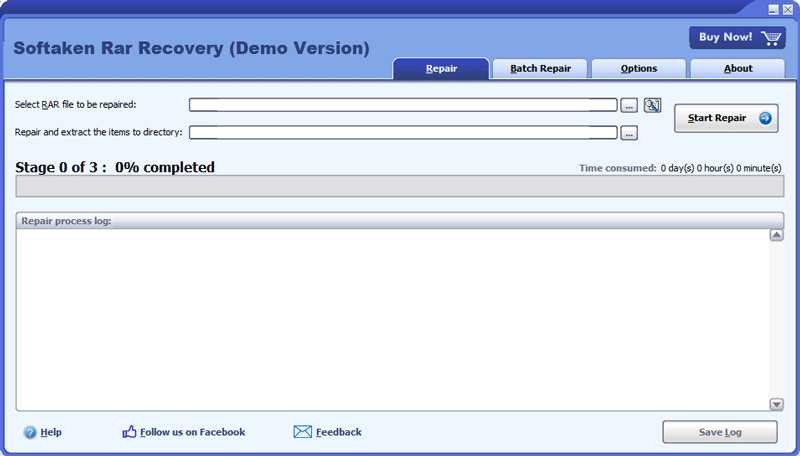Click the repair progress bar
800x456 pixels.
pos(400,186)
